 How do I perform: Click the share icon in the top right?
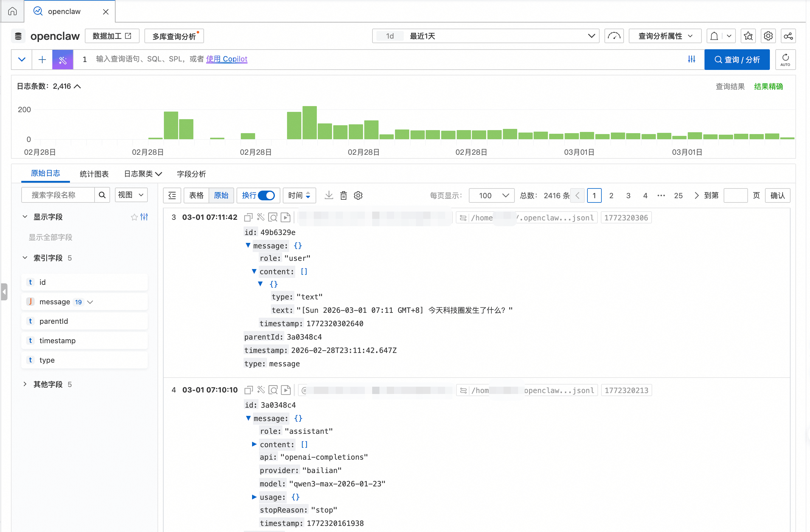pyautogui.click(x=788, y=36)
